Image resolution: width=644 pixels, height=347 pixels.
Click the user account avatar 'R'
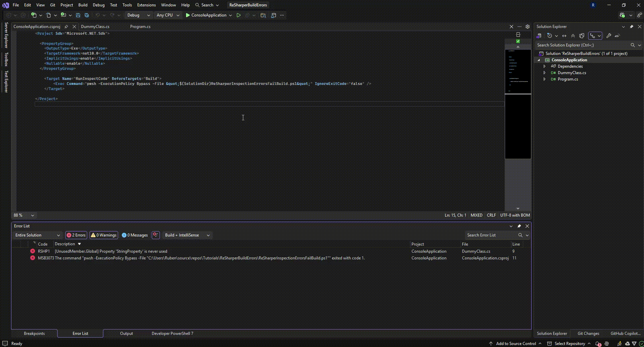coord(593,5)
